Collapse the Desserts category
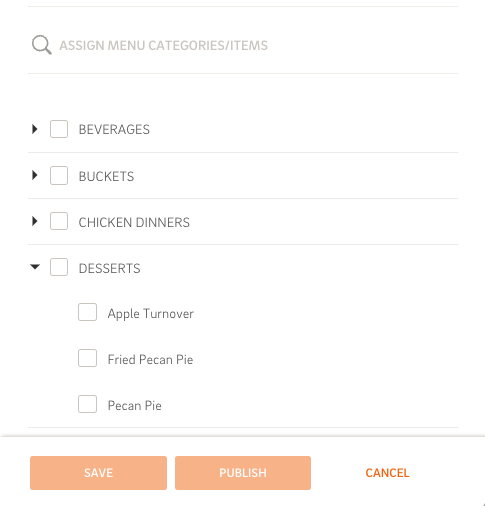Image resolution: width=485 pixels, height=506 pixels. point(35,267)
